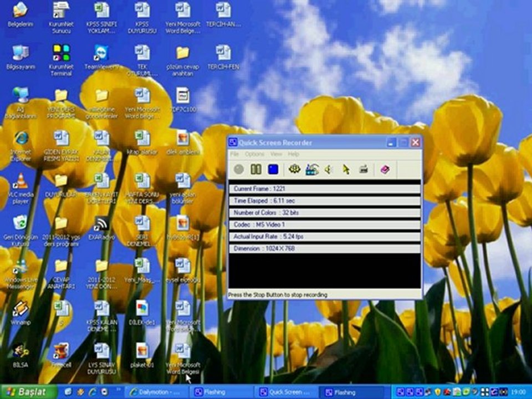Select the 'Time Elapsed : 6.11 sec' row
532x399 pixels.
[325, 201]
